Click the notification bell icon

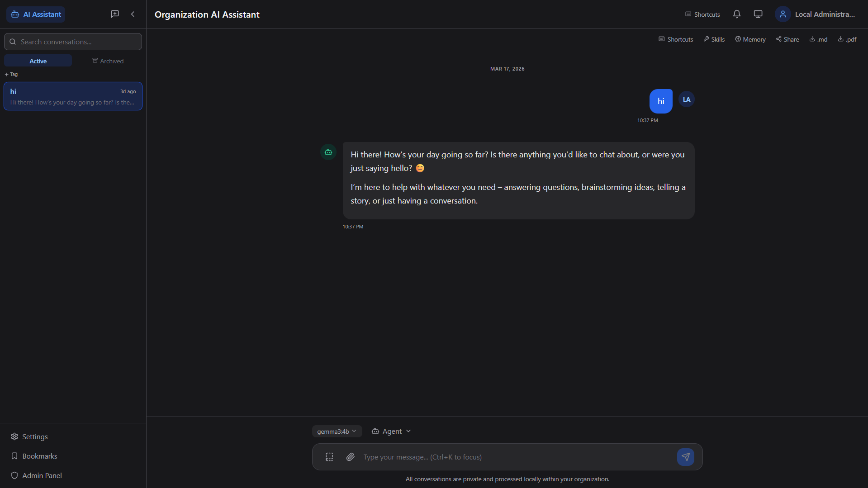pos(736,14)
